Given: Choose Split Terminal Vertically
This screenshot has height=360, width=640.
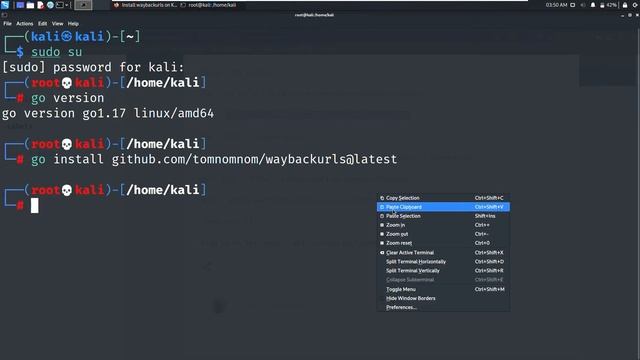Looking at the screenshot, I should pos(443,271).
